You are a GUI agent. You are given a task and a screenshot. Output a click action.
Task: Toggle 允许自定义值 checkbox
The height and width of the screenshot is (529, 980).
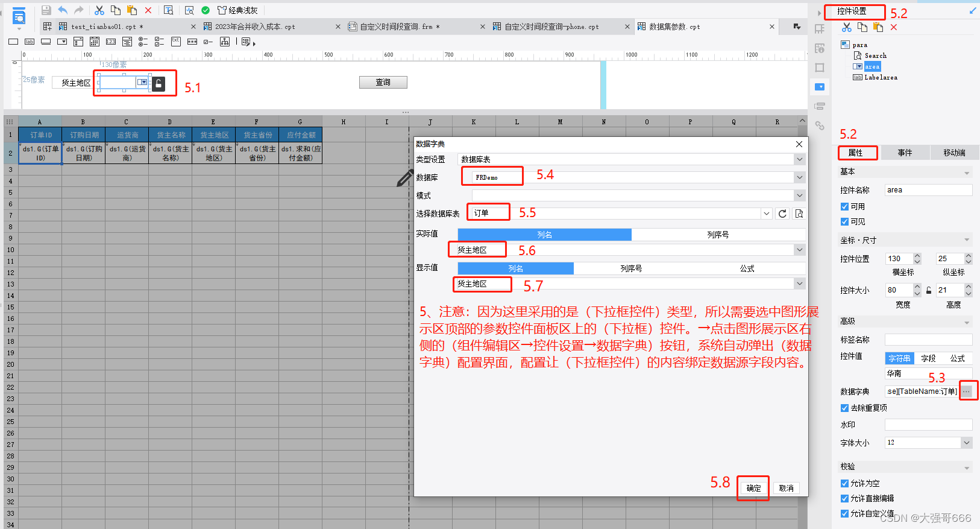point(844,513)
